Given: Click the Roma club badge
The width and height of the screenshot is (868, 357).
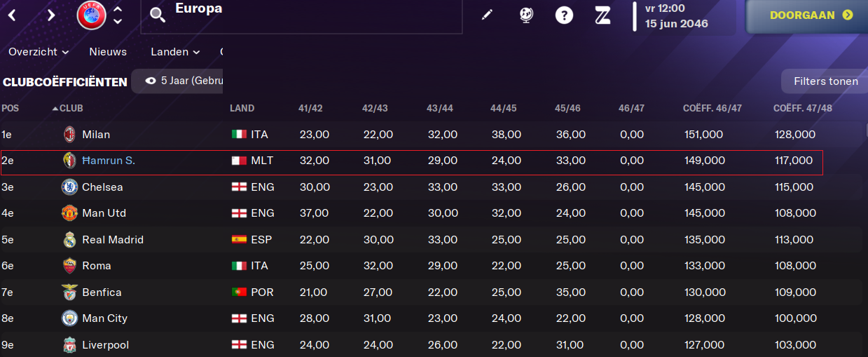Looking at the screenshot, I should pyautogui.click(x=69, y=265).
